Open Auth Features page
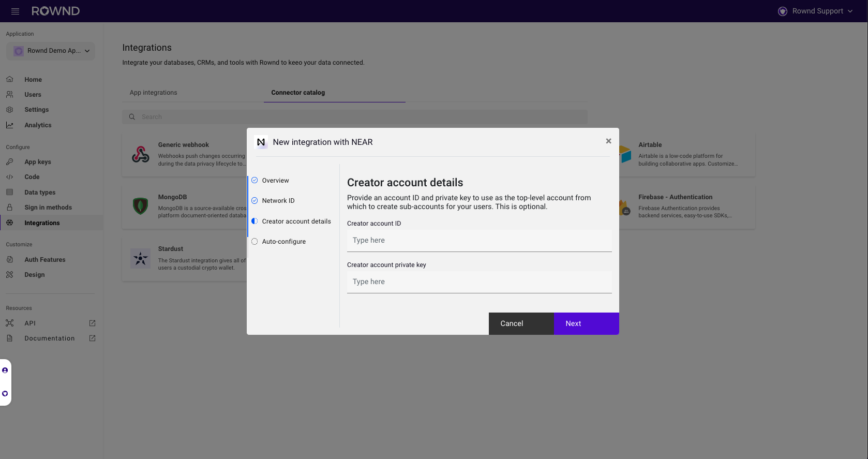 (x=45, y=260)
